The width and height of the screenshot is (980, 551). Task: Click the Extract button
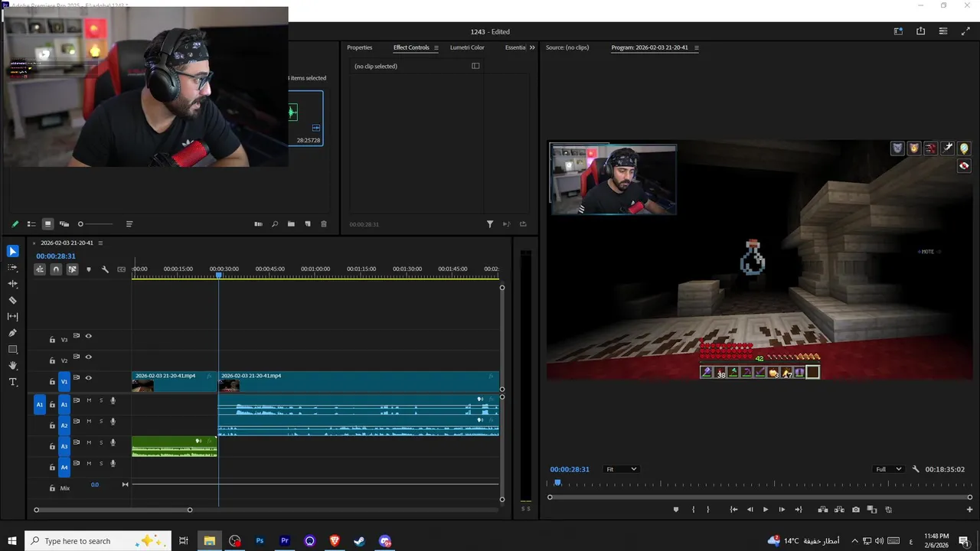tap(839, 510)
